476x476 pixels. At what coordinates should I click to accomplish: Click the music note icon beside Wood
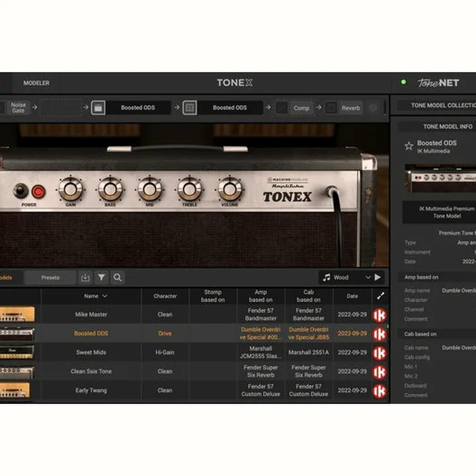(327, 278)
